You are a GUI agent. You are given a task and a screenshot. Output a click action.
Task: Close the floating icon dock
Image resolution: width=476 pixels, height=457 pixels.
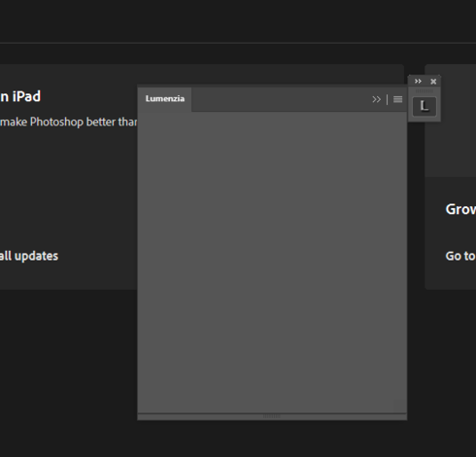click(x=433, y=82)
